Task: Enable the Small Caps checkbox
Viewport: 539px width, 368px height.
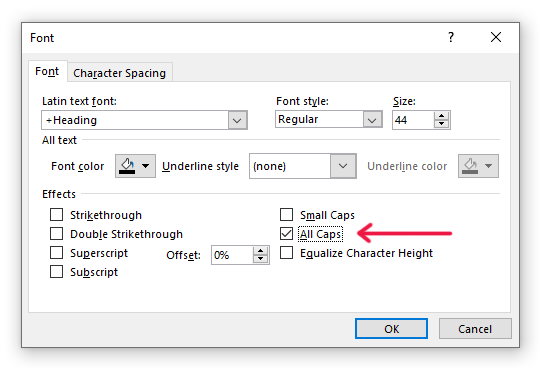Action: click(x=286, y=214)
